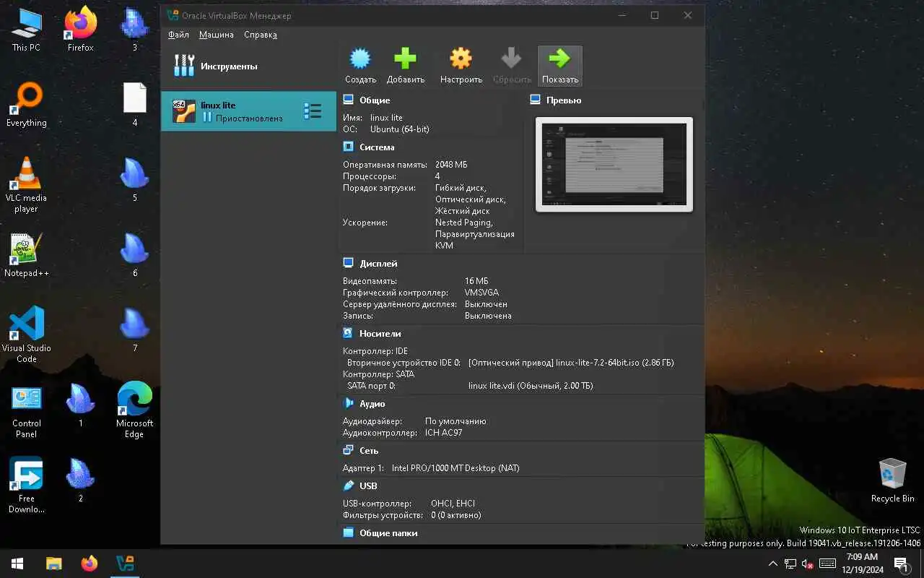
Task: Select the desktop crystal icon named 7
Action: tap(134, 330)
